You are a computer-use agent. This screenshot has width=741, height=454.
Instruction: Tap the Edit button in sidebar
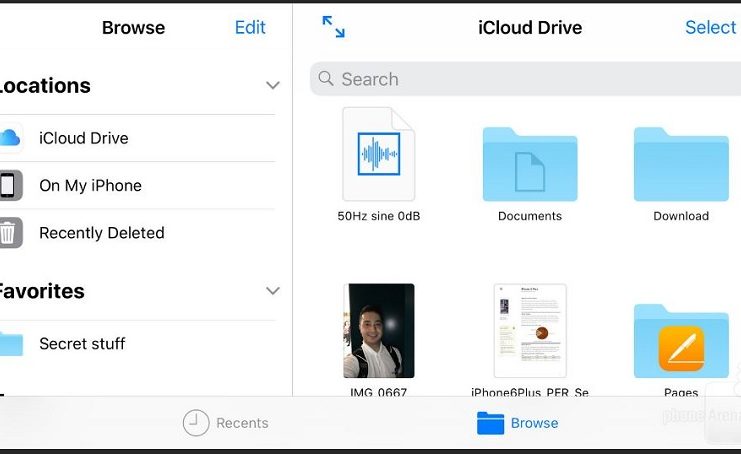(250, 27)
